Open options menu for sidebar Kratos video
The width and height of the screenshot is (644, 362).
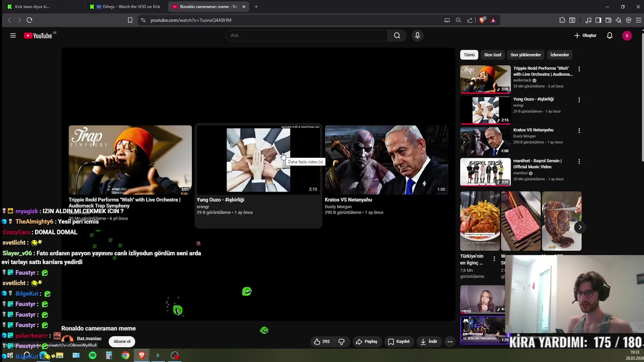pos(579,131)
